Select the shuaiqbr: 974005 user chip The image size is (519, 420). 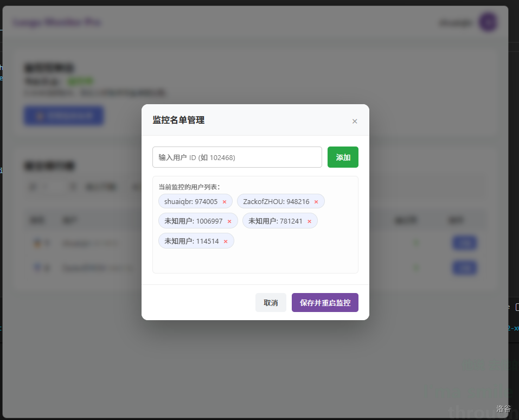click(191, 201)
